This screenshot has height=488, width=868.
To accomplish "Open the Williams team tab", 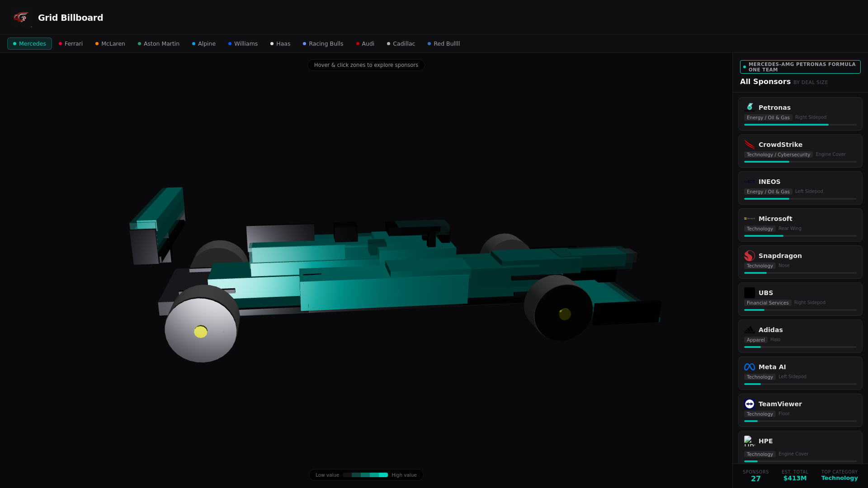I will (243, 44).
